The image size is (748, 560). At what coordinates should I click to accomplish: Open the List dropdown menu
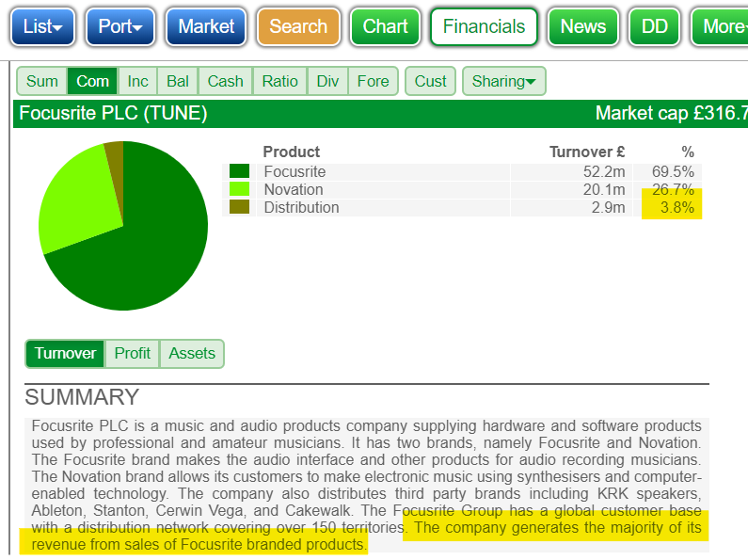[x=42, y=26]
